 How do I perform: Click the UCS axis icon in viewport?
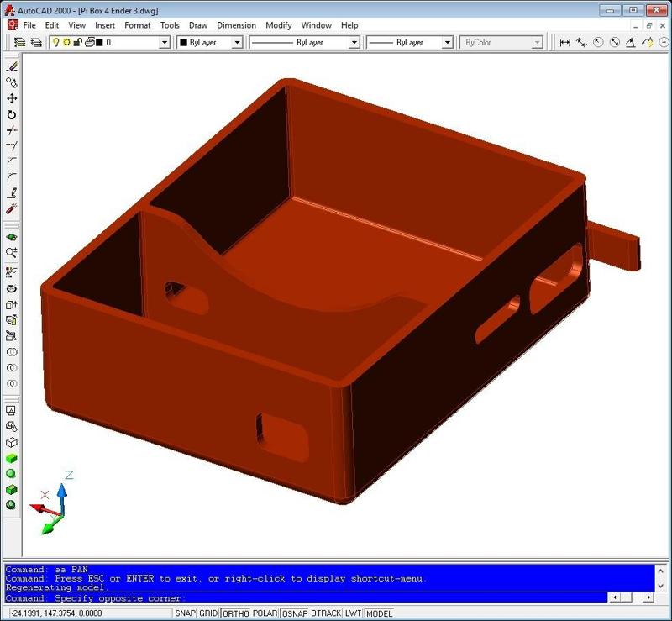point(52,503)
